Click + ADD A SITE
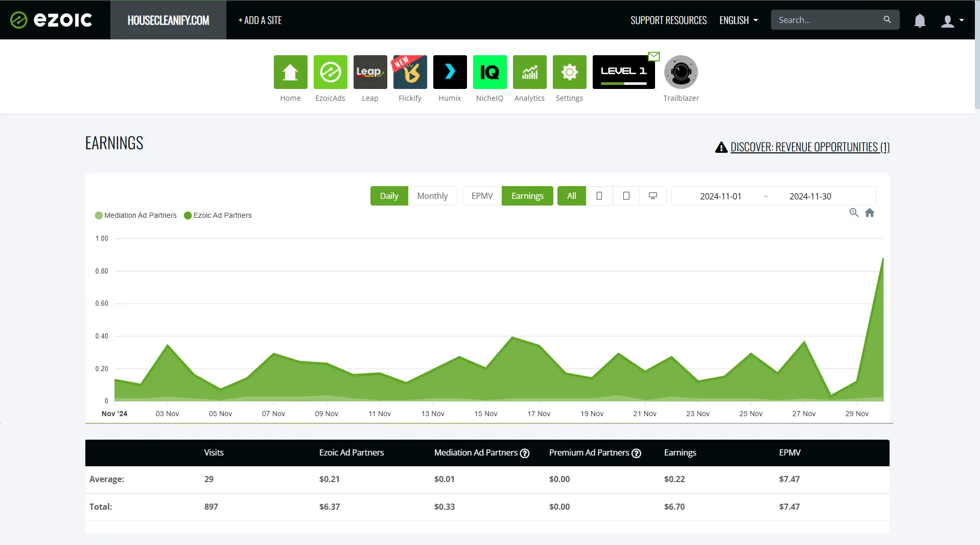The height and width of the screenshot is (545, 980). pyautogui.click(x=260, y=20)
